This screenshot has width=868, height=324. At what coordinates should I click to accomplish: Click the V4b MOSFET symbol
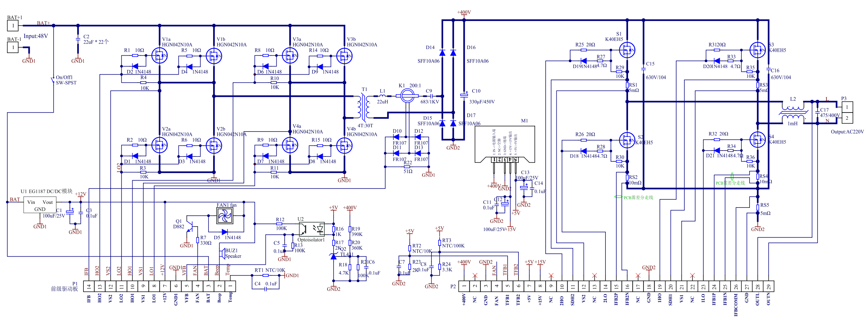pyautogui.click(x=344, y=146)
